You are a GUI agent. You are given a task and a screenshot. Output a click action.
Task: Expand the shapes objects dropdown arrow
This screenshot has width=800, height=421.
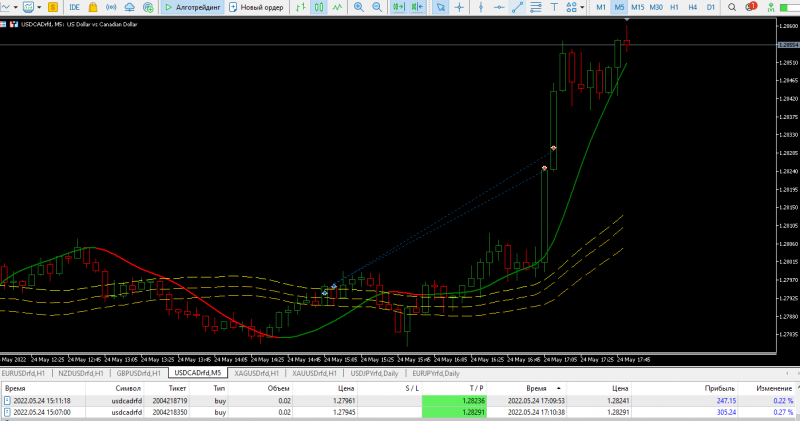pos(582,7)
